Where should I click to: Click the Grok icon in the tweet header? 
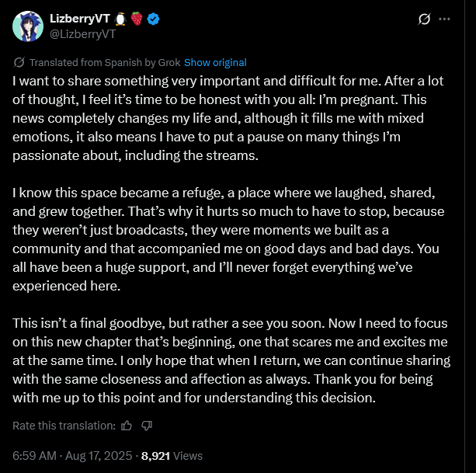coord(424,19)
